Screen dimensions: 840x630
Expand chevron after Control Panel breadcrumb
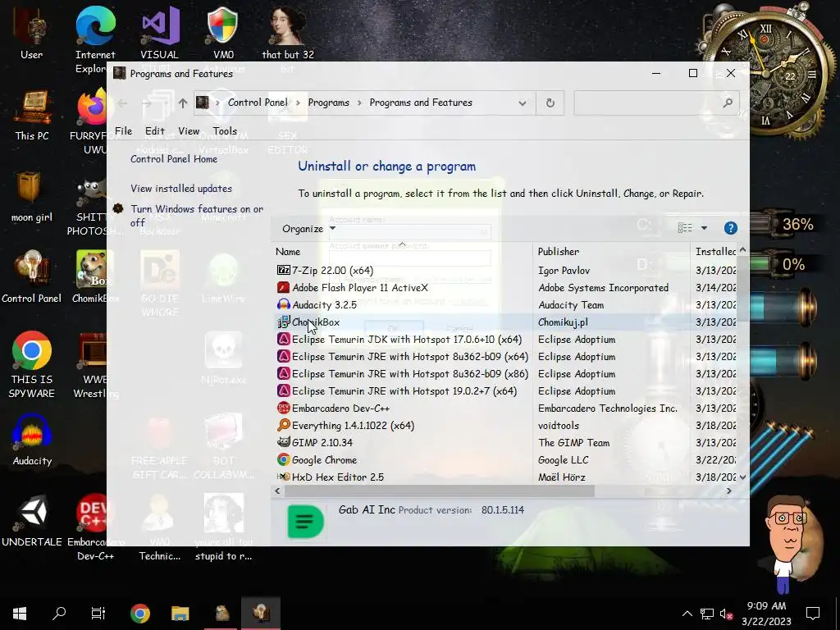[298, 103]
